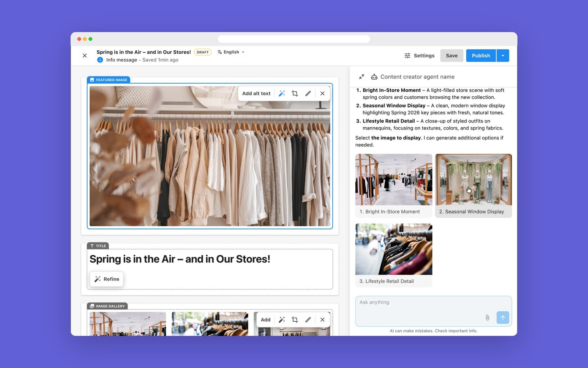The image size is (588, 368).
Task: Choose the Bright In-Store Moment image
Action: tap(394, 180)
